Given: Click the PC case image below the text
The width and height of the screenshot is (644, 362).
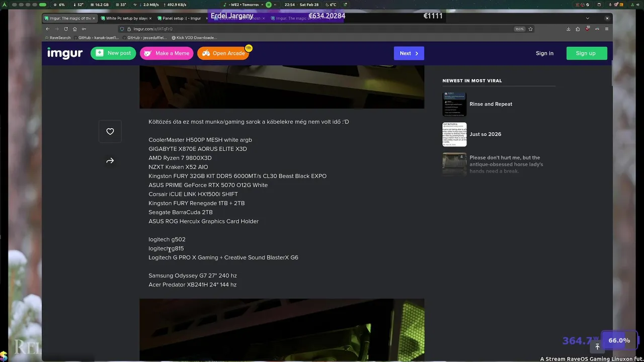Looking at the screenshot, I should [x=282, y=330].
